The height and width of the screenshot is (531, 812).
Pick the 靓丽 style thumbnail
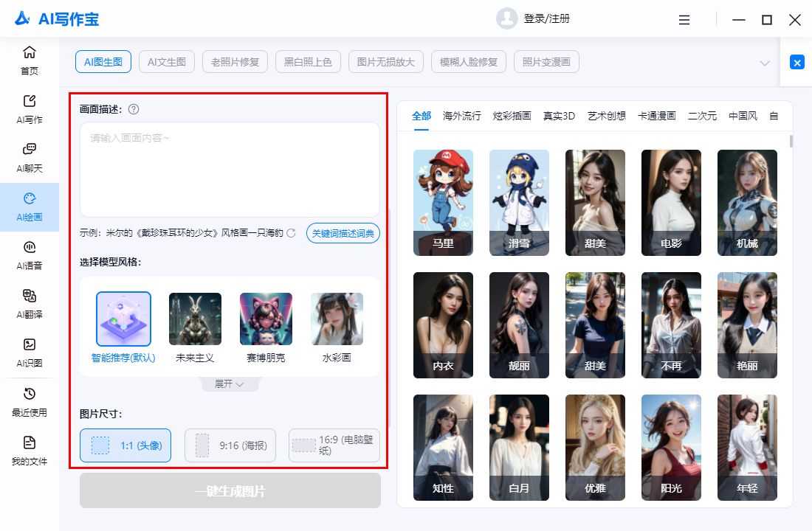[519, 325]
